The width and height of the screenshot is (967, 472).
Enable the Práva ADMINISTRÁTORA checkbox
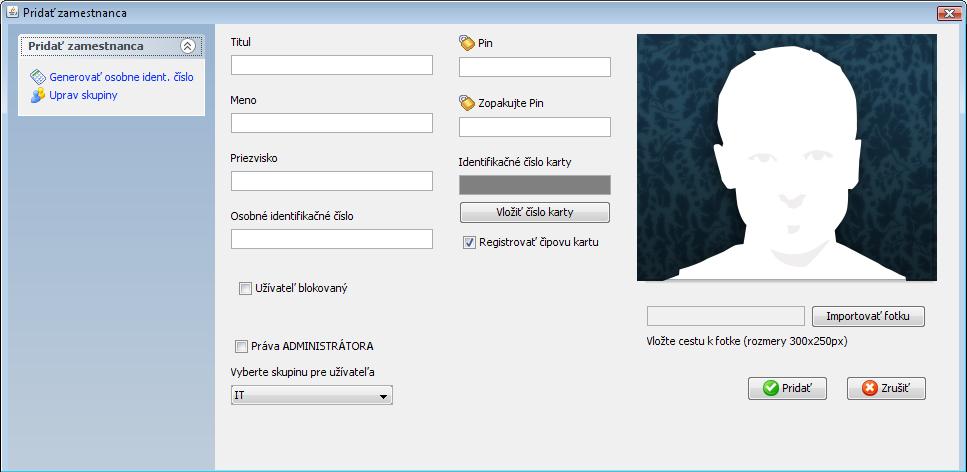[x=241, y=346]
